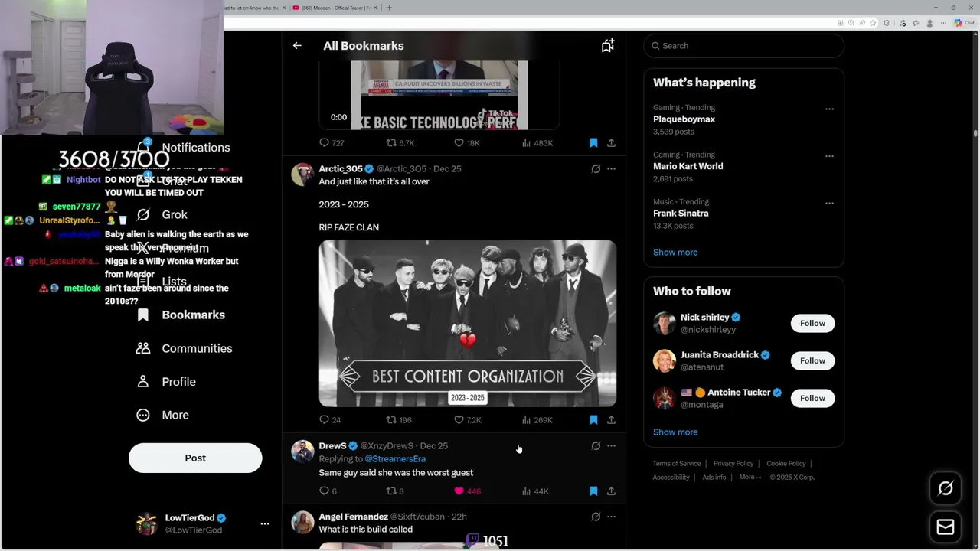Open Grok icon on DrewS post

[x=596, y=445]
